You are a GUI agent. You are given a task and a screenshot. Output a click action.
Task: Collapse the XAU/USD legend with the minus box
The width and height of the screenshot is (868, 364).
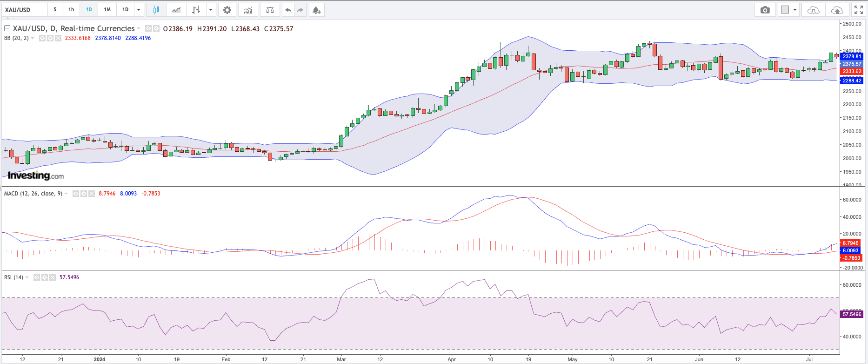(x=7, y=28)
